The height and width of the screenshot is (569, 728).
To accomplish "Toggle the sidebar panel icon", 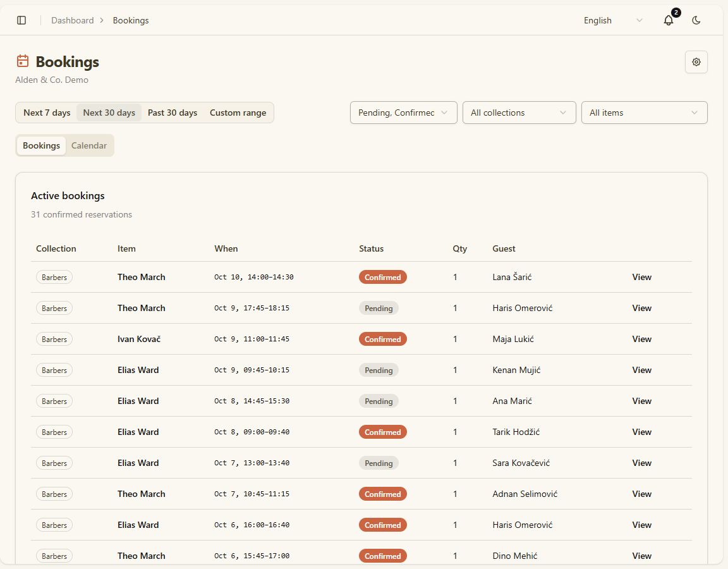I will 21,20.
